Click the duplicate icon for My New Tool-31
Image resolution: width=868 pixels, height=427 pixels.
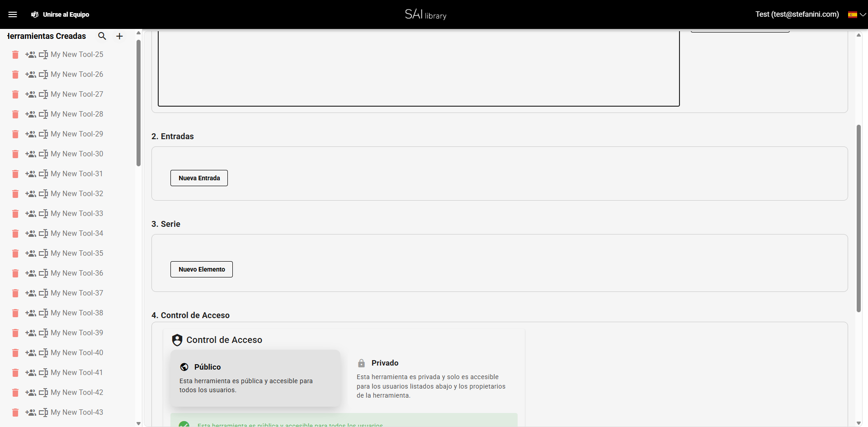[43, 174]
